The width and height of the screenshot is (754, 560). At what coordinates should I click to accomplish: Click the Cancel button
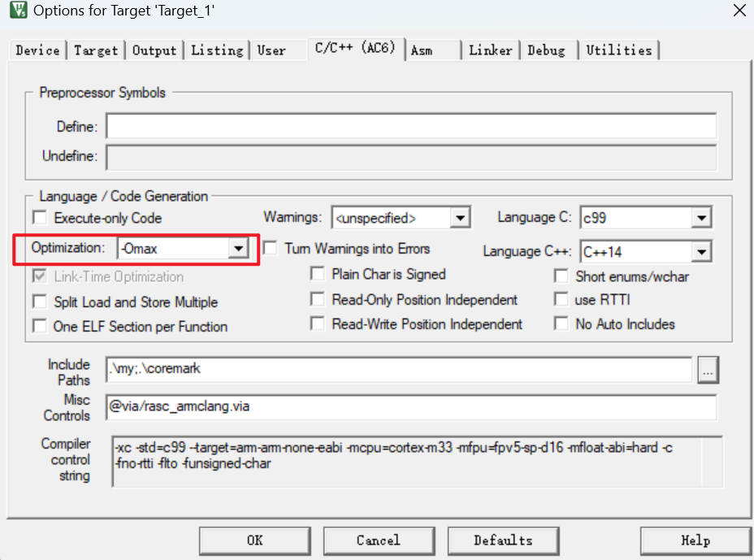tap(379, 540)
